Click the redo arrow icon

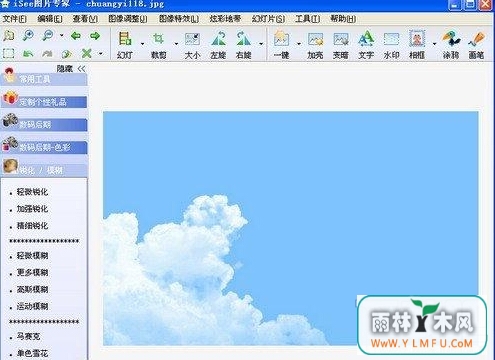(x=47, y=53)
